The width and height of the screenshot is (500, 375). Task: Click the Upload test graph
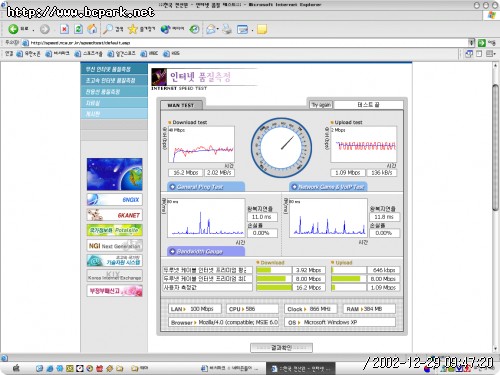pyautogui.click(x=363, y=144)
